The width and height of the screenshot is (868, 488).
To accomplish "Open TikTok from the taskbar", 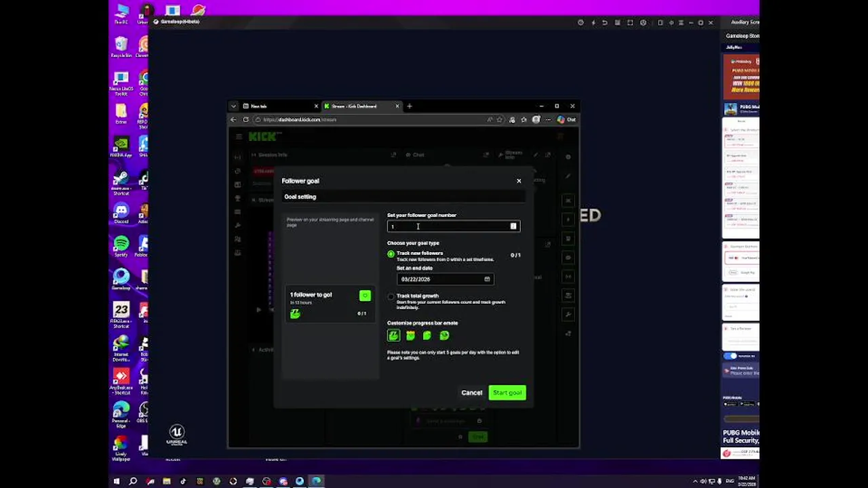I will 183,481.
